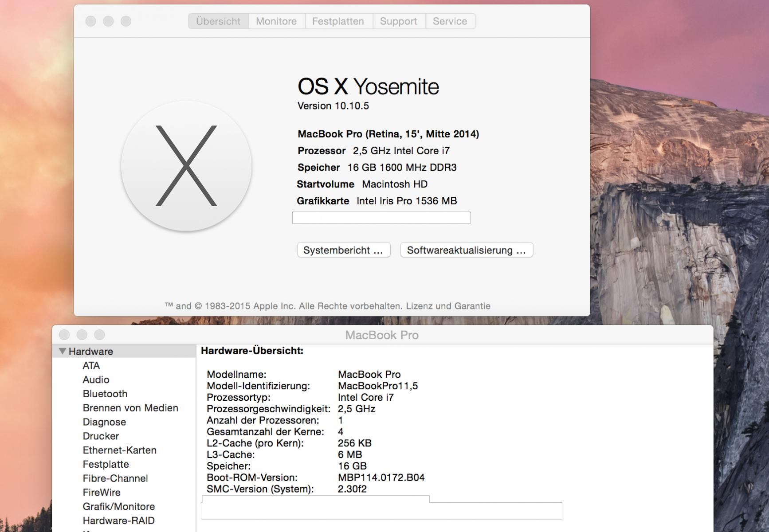
Task: Select Brennen von Medien entry
Action: click(130, 408)
